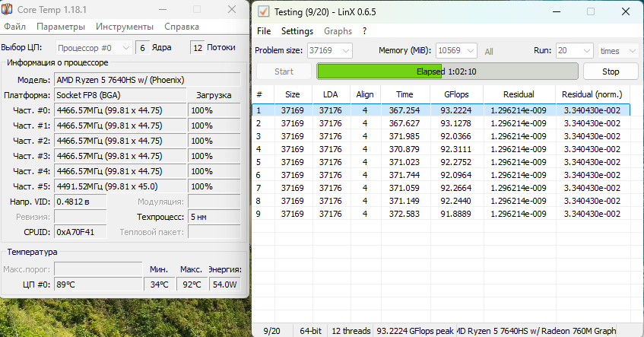Open the question mark help menu
Screen dimensions: 644x337
point(364,31)
